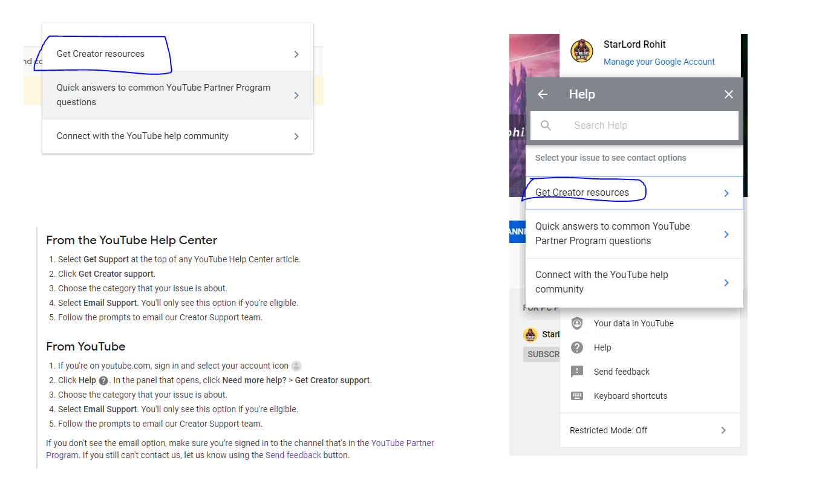822x504 pixels.
Task: Select Quick answers row in left popup
Action: pyautogui.click(x=178, y=95)
